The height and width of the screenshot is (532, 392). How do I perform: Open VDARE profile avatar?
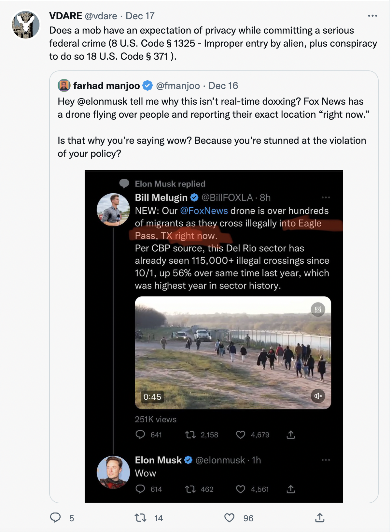pyautogui.click(x=26, y=25)
